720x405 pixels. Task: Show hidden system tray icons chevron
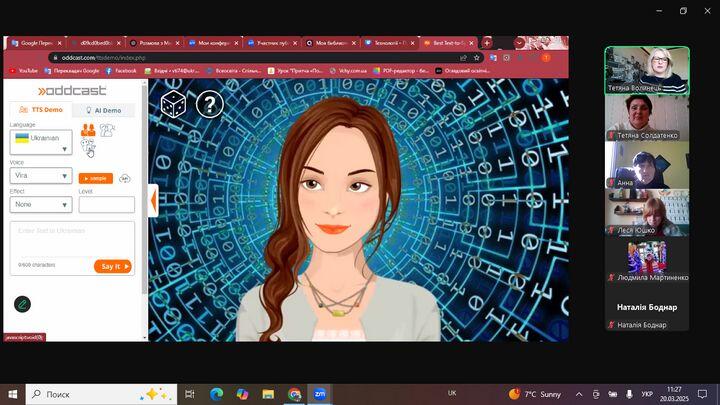(579, 394)
